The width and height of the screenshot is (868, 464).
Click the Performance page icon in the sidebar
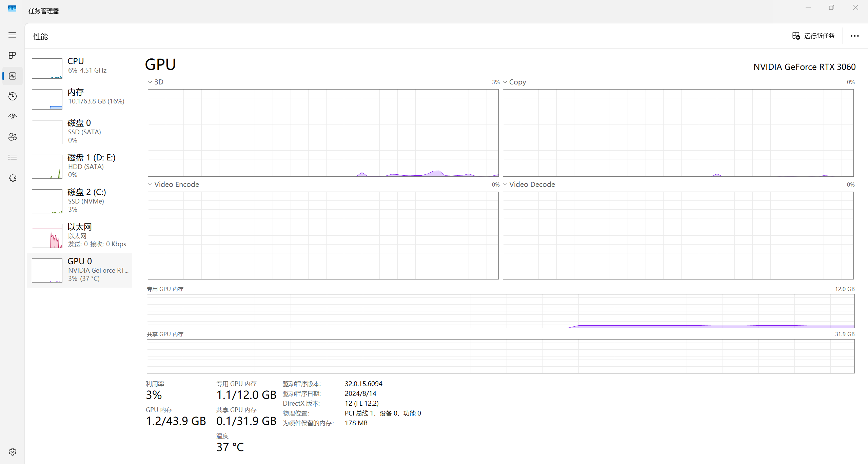12,76
